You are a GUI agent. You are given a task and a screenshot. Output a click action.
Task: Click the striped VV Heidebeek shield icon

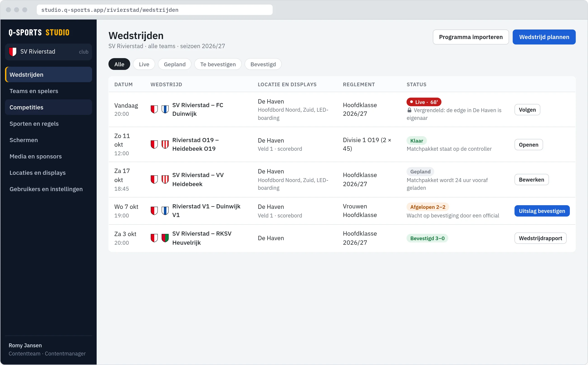click(x=165, y=179)
